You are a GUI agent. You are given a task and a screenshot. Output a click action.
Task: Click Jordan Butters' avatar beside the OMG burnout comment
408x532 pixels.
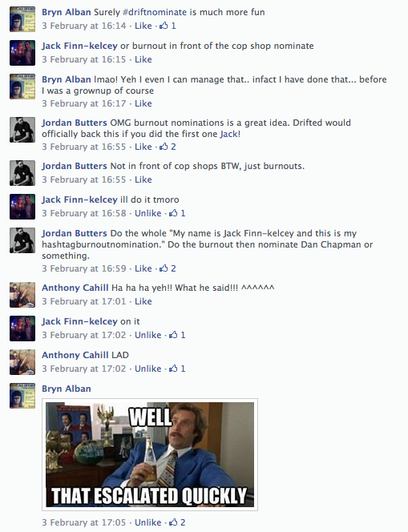point(22,130)
